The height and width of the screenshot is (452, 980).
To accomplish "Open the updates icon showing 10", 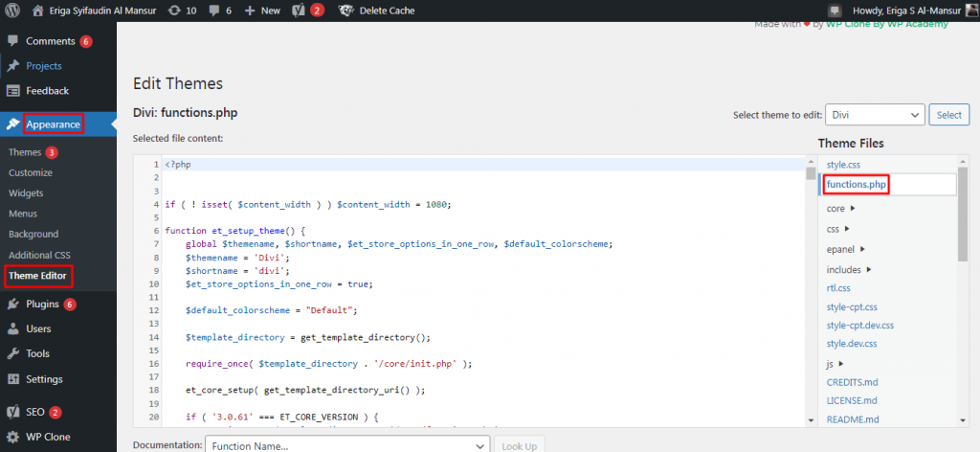I will pyautogui.click(x=175, y=11).
